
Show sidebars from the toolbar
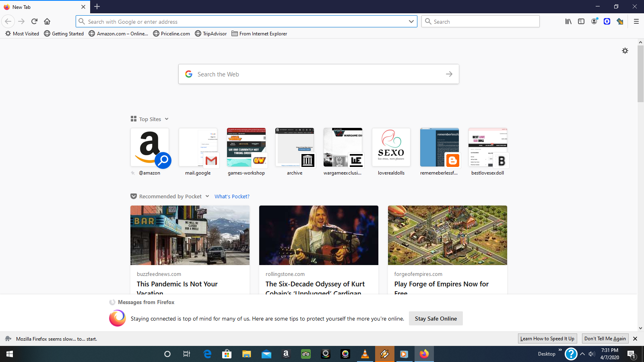[581, 21]
